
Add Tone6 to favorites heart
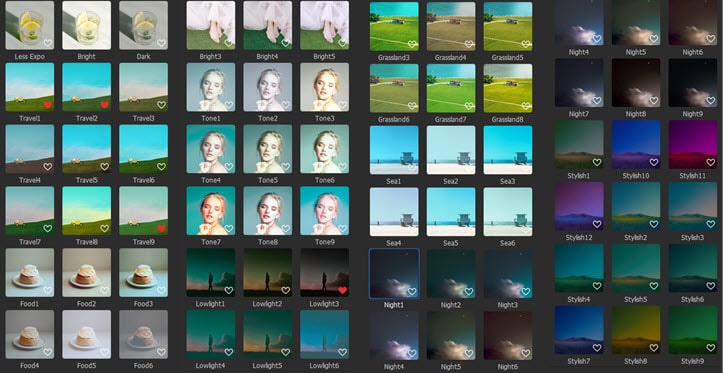[342, 166]
